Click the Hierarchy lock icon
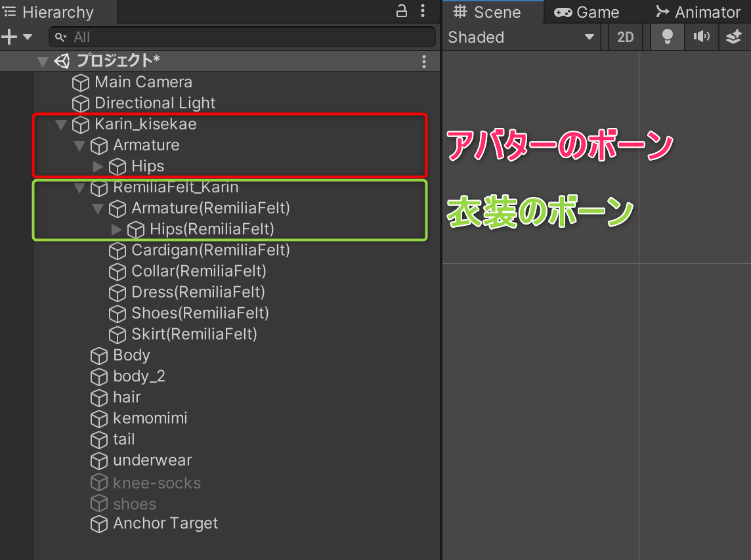 [401, 11]
